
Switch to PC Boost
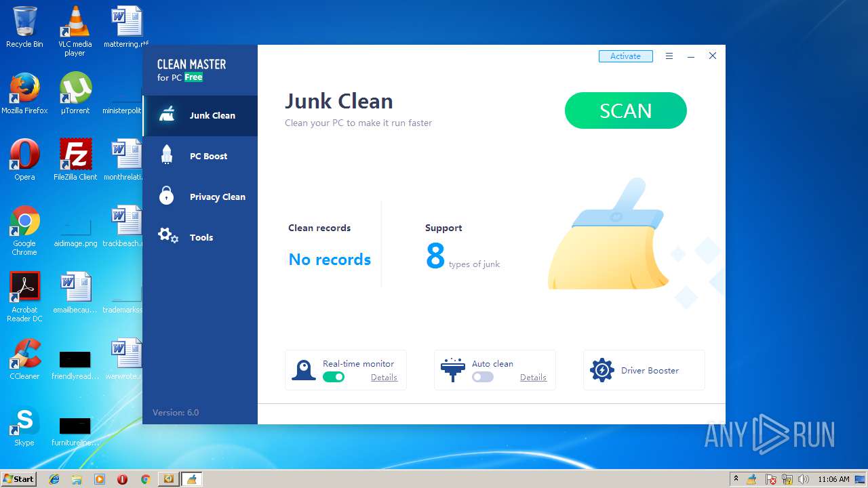[200, 156]
